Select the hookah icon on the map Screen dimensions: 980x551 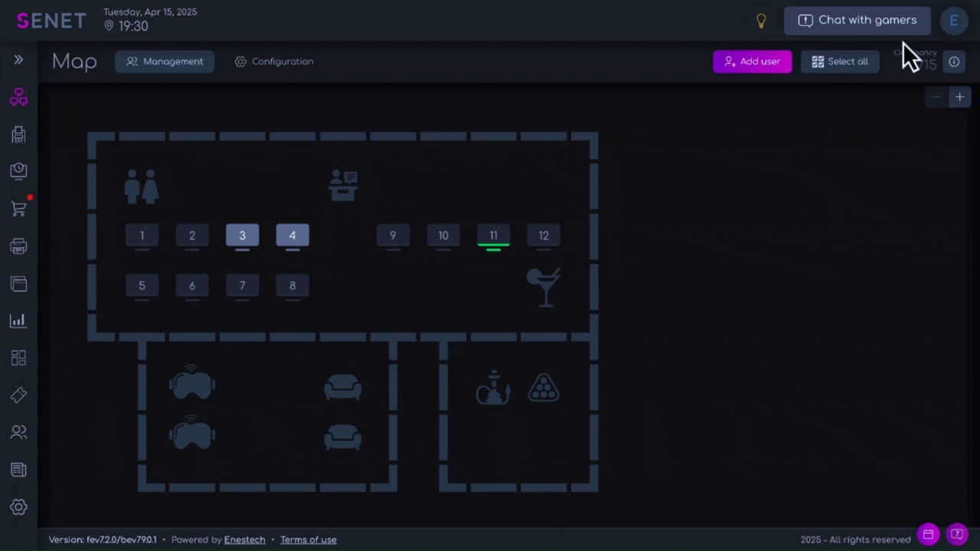click(493, 387)
